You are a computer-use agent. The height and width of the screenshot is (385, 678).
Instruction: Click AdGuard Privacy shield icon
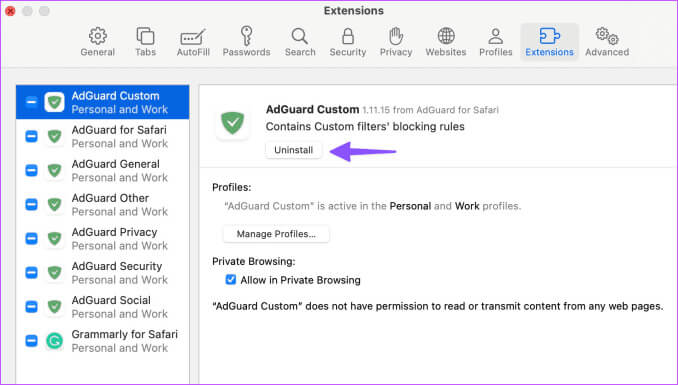54,238
